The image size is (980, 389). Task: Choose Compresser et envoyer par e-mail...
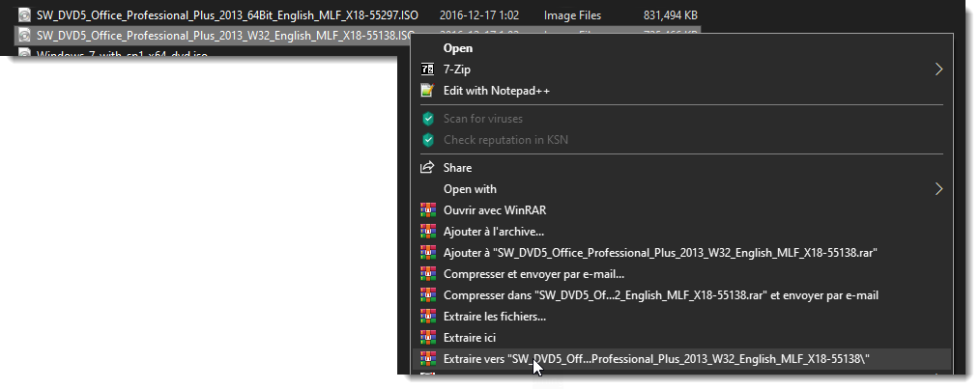tap(533, 274)
